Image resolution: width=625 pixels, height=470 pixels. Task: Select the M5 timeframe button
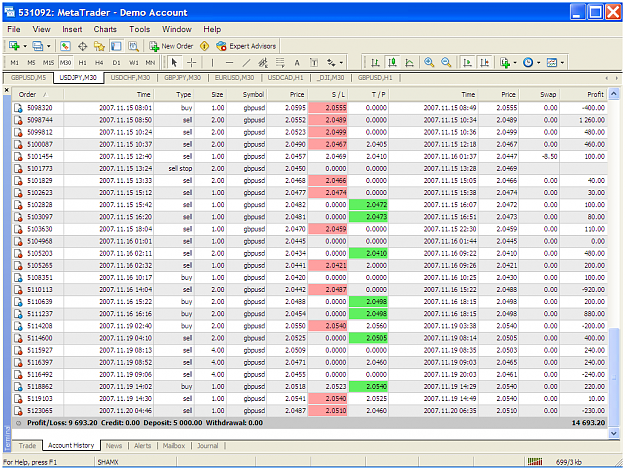point(31,63)
